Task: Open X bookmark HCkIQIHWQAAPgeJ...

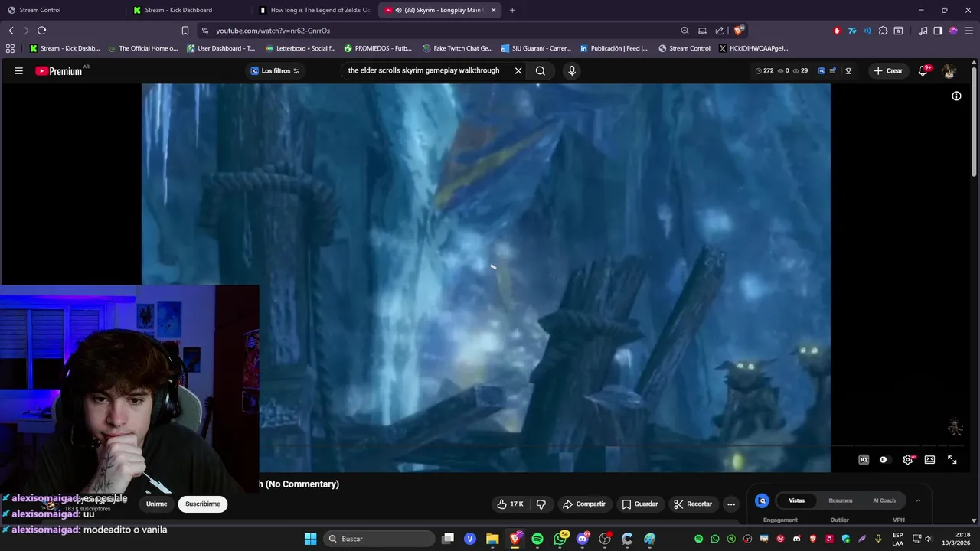Action: [x=753, y=48]
